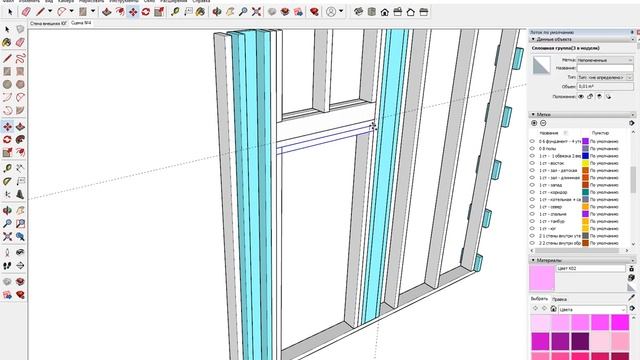Select the Section Plane tool in left toolbar
640x360 pixels.
[x=20, y=266]
